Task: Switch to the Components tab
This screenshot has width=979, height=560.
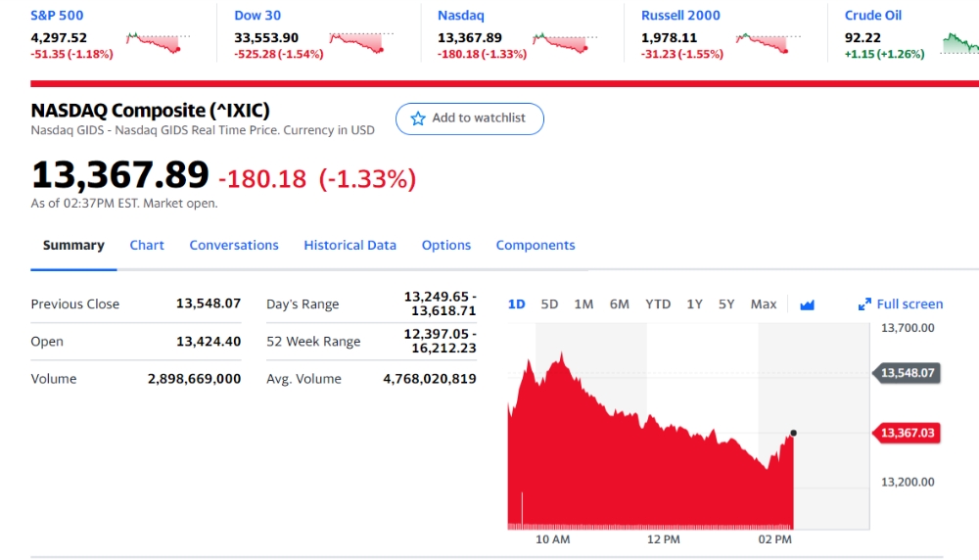Action: pos(536,246)
